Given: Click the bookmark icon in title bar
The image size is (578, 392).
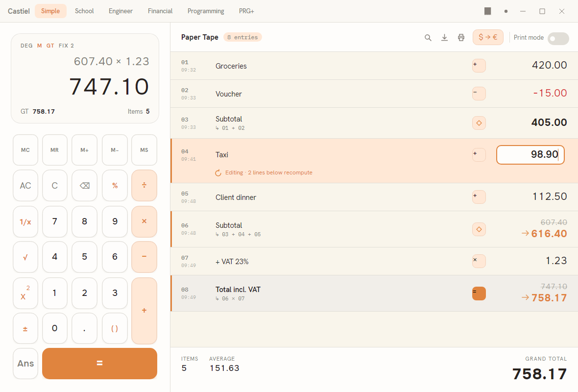Looking at the screenshot, I should (488, 11).
